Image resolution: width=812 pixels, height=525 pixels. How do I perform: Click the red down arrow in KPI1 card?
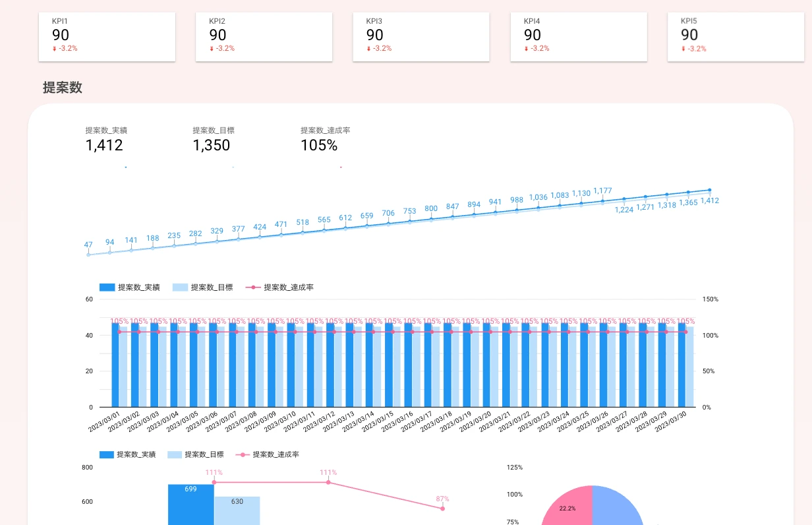[55, 49]
